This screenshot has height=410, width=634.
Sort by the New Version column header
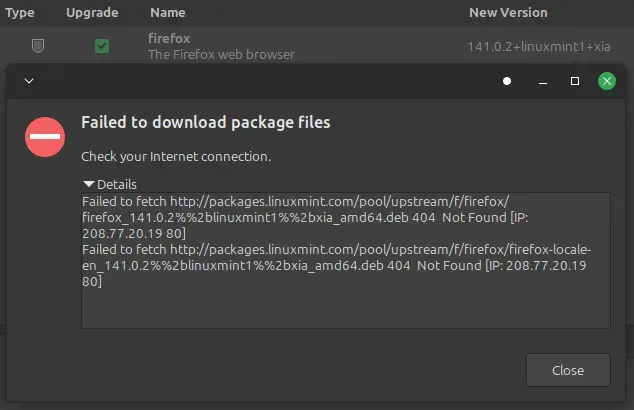[x=508, y=13]
